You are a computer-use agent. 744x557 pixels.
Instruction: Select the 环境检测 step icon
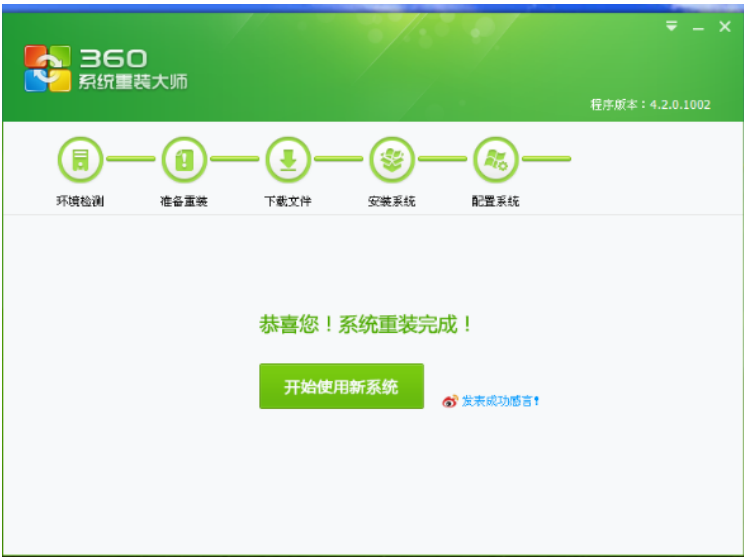pyautogui.click(x=80, y=159)
